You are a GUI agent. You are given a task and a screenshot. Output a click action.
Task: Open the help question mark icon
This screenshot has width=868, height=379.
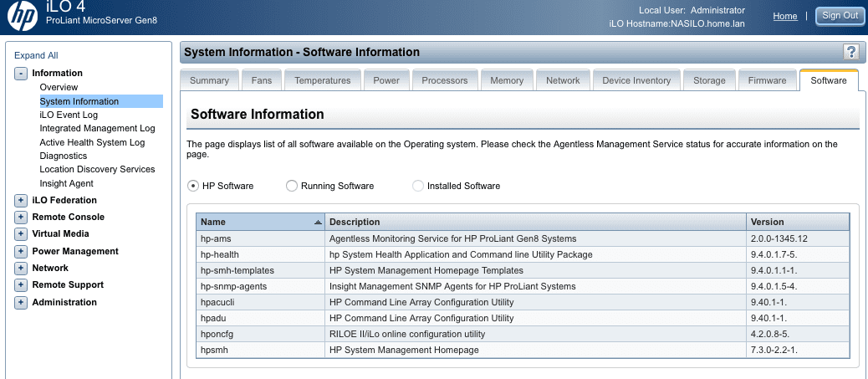[x=851, y=52]
